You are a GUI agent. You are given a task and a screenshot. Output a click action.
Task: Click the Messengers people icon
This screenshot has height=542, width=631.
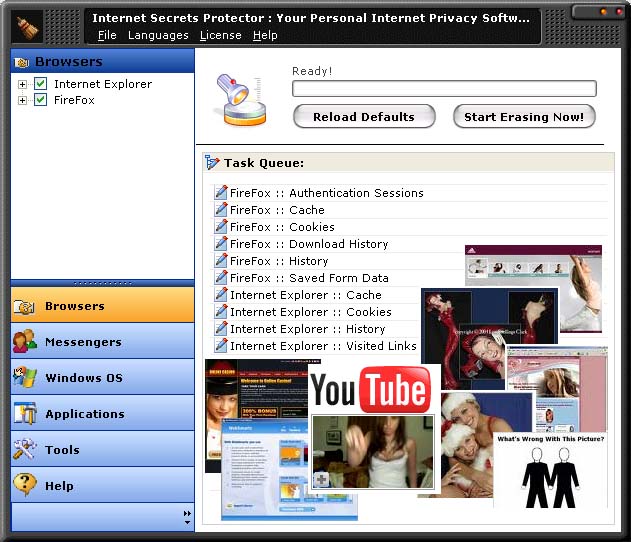coord(25,341)
